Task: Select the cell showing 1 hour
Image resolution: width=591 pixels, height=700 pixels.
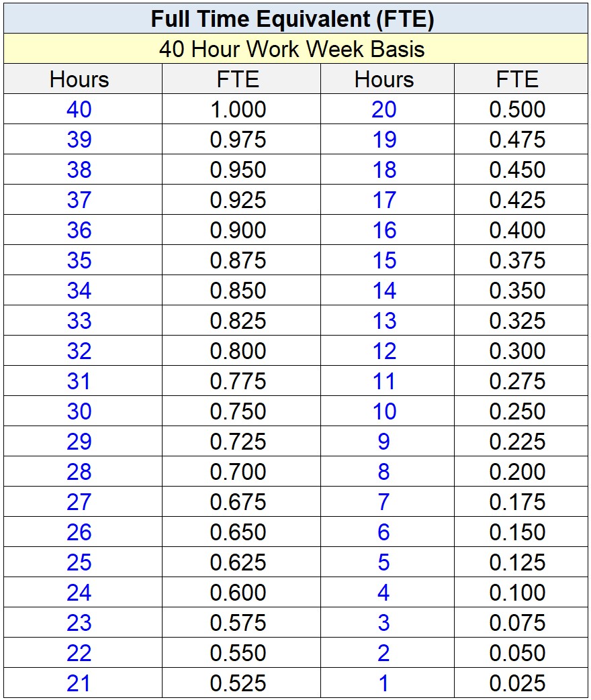Action: pyautogui.click(x=383, y=683)
